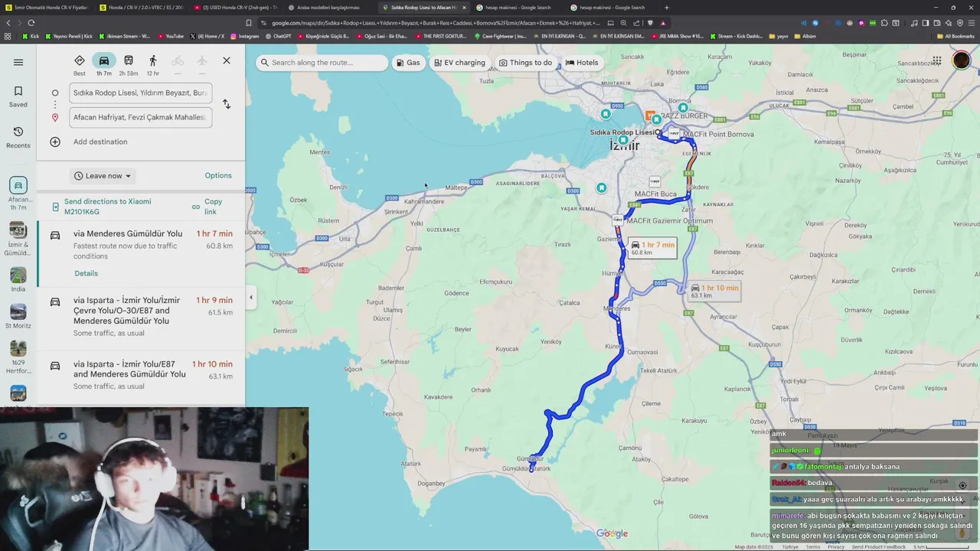
Task: Click the Add destination plus icon
Action: 55,142
